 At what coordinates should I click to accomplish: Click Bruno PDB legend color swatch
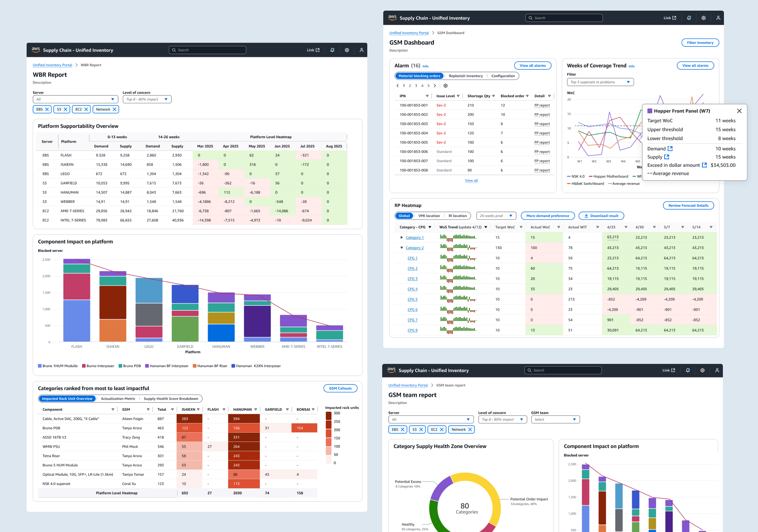[x=120, y=366]
